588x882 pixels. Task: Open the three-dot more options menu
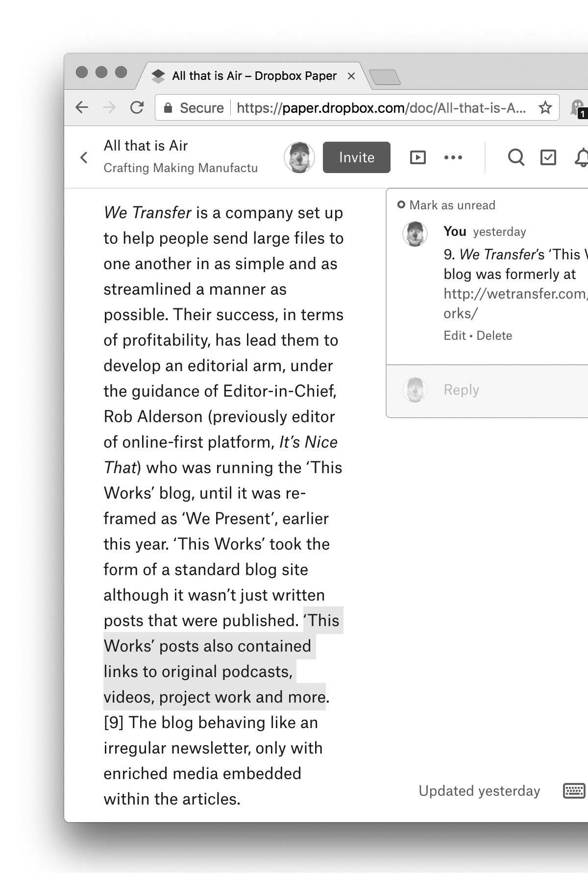[x=453, y=157]
